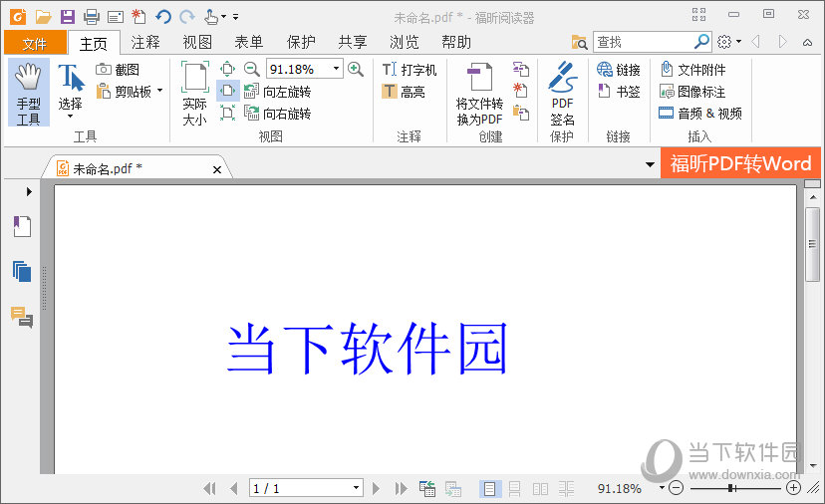Go to the previous page
Viewport: 825px width, 504px height.
(x=234, y=489)
